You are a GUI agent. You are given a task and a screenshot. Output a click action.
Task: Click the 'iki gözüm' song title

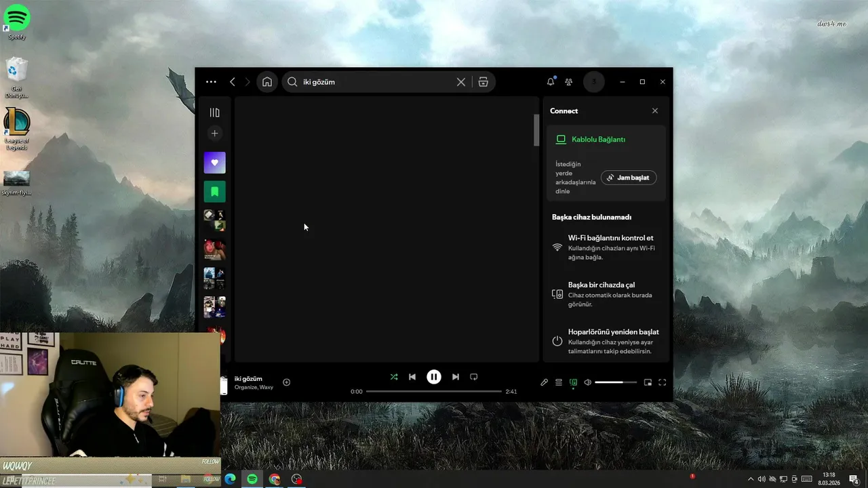(x=248, y=379)
